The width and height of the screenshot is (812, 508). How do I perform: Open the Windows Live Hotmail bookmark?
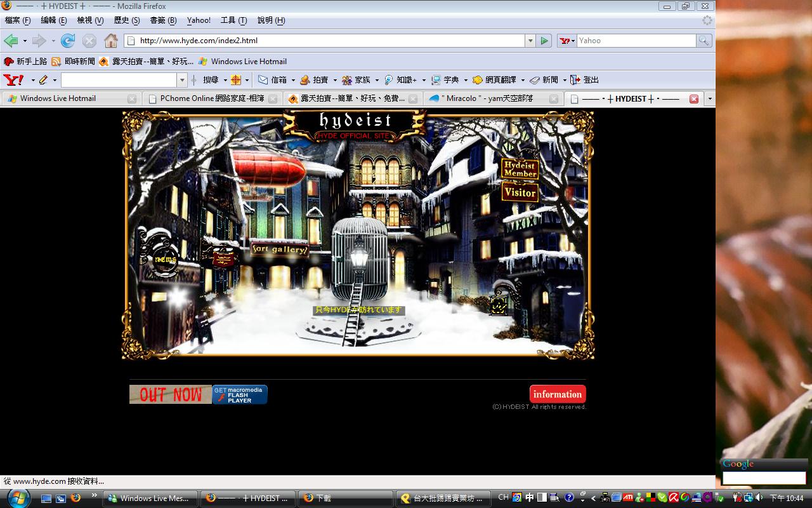(x=242, y=62)
